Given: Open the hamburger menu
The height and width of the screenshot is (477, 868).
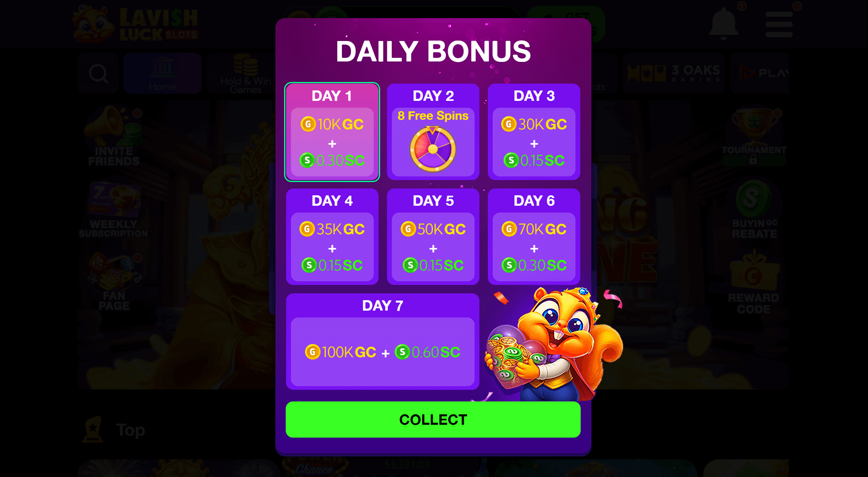Looking at the screenshot, I should tap(779, 24).
